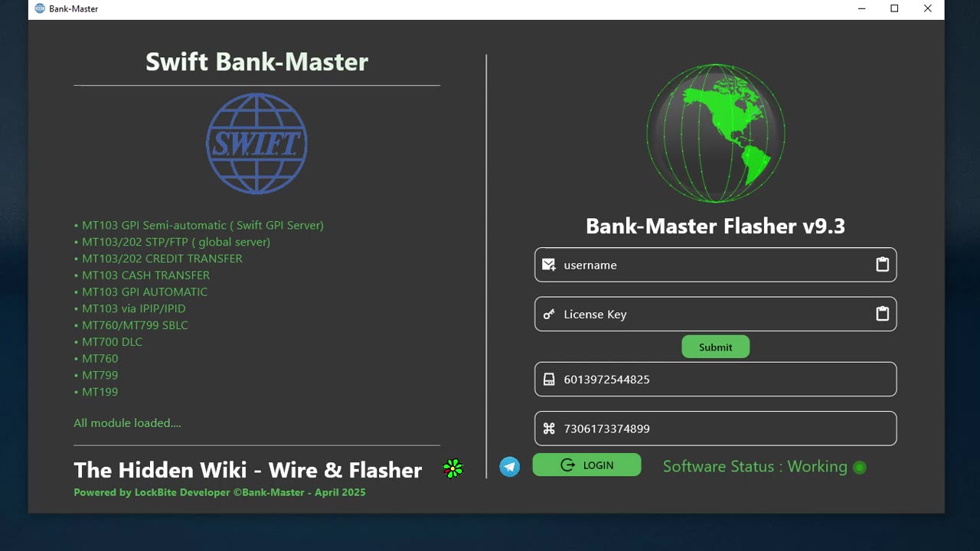The width and height of the screenshot is (980, 551).
Task: Click 'Powered by LockBite Developer' footer text
Action: coord(152,492)
